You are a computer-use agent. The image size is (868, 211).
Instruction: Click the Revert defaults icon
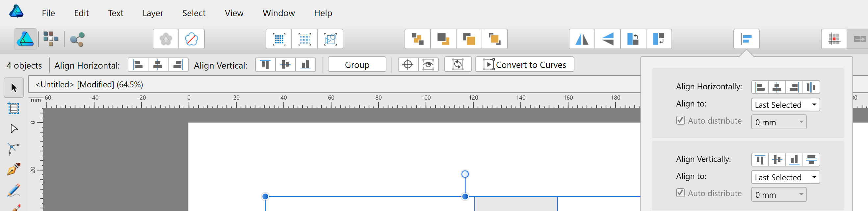tap(191, 39)
